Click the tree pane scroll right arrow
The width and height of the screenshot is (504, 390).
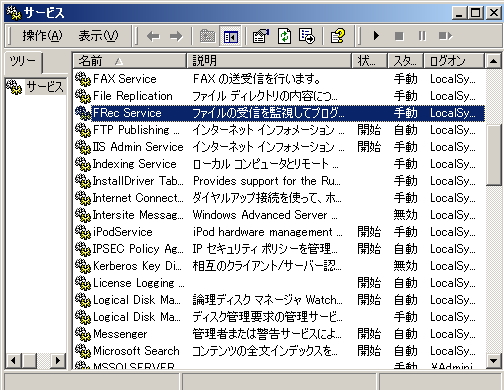point(58,360)
